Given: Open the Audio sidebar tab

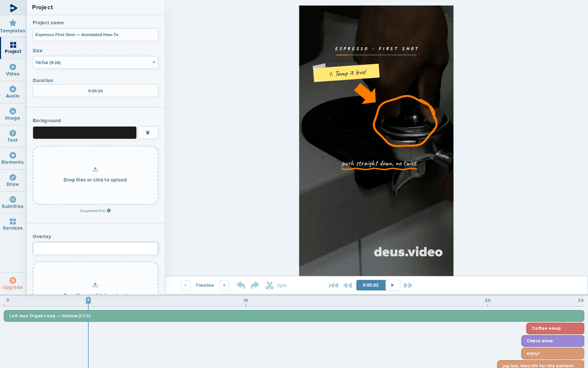Looking at the screenshot, I should (x=13, y=92).
